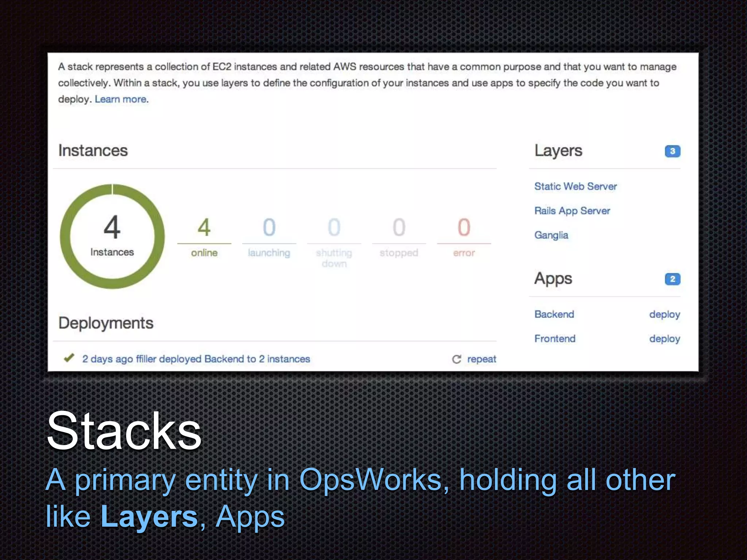Viewport: 747px width, 560px height.
Task: Click the green checkmark deployment status icon
Action: pyautogui.click(x=69, y=358)
